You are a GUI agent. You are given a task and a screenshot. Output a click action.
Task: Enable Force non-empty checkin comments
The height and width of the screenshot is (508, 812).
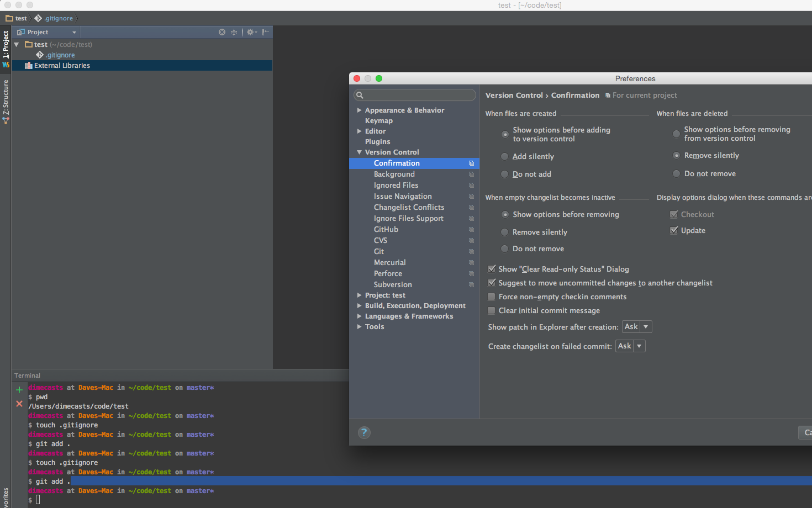tap(492, 297)
